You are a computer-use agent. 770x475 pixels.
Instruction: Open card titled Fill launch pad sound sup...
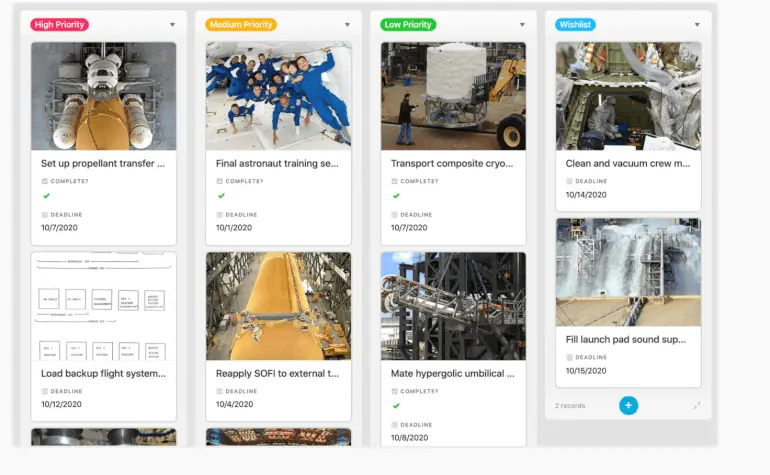[x=626, y=339]
